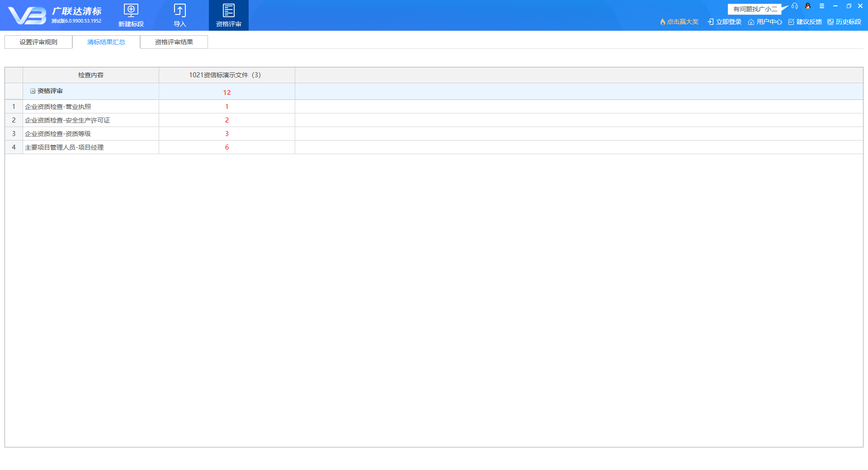Click the 有问题找广小二 bubble
Viewport: 868px width, 470px height.
tap(755, 9)
